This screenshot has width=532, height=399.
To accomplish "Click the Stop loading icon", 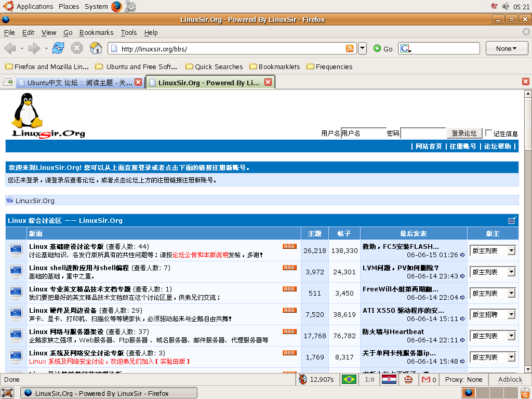I will 77,48.
